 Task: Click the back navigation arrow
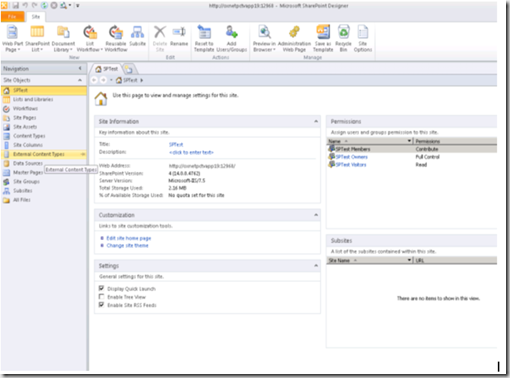pyautogui.click(x=94, y=80)
